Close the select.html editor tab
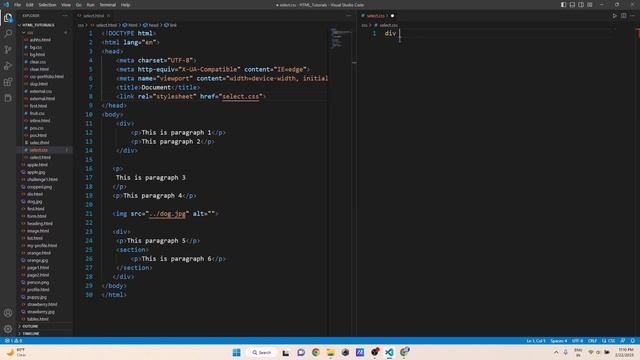This screenshot has width=640, height=360. pyautogui.click(x=109, y=16)
